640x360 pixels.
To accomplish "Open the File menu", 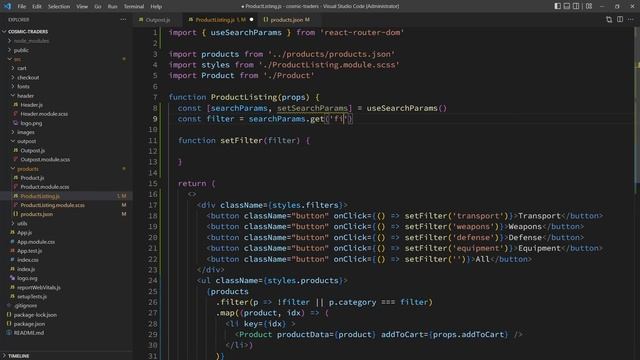I will (22, 7).
